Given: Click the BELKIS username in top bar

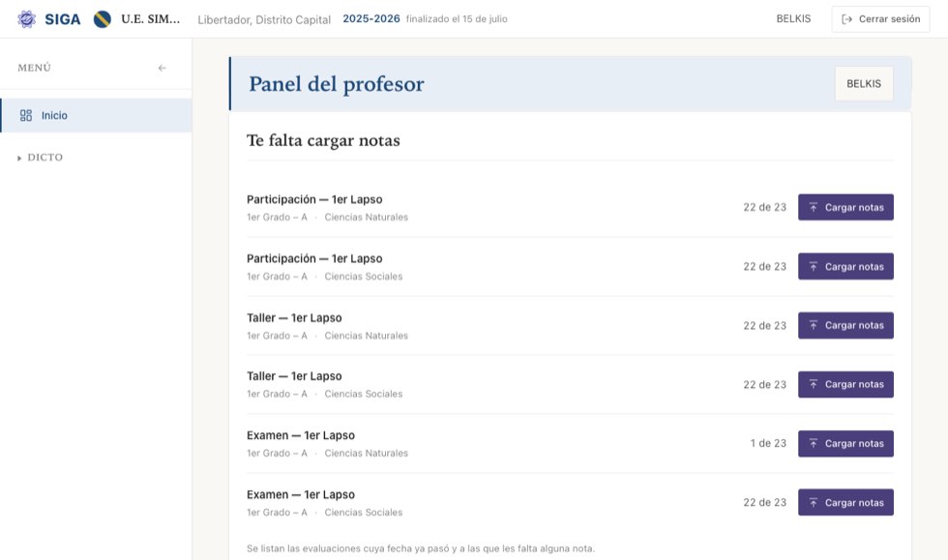Looking at the screenshot, I should coord(793,18).
